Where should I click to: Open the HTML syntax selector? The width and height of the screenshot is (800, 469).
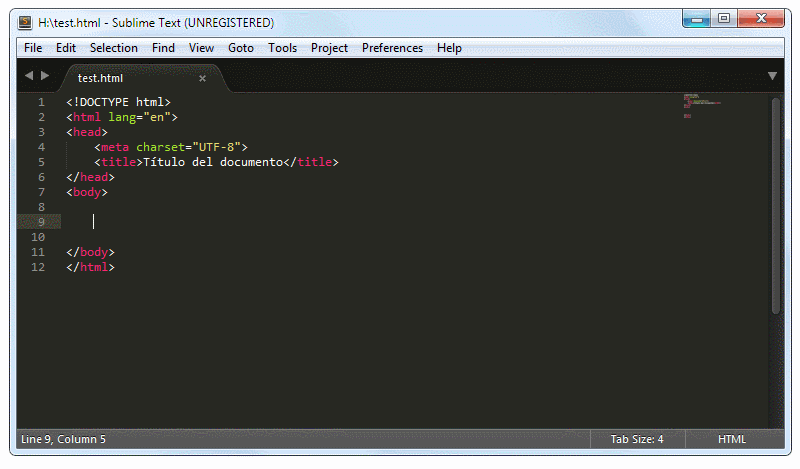point(732,439)
